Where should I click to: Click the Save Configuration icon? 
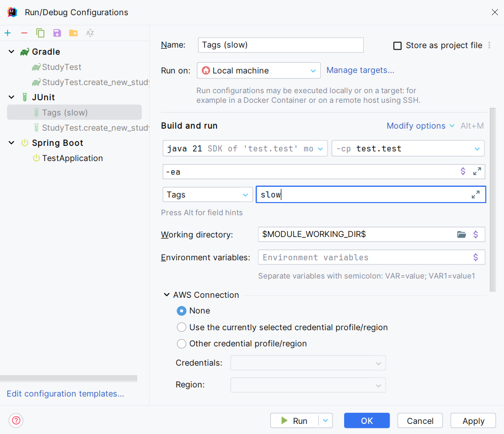pyautogui.click(x=57, y=33)
